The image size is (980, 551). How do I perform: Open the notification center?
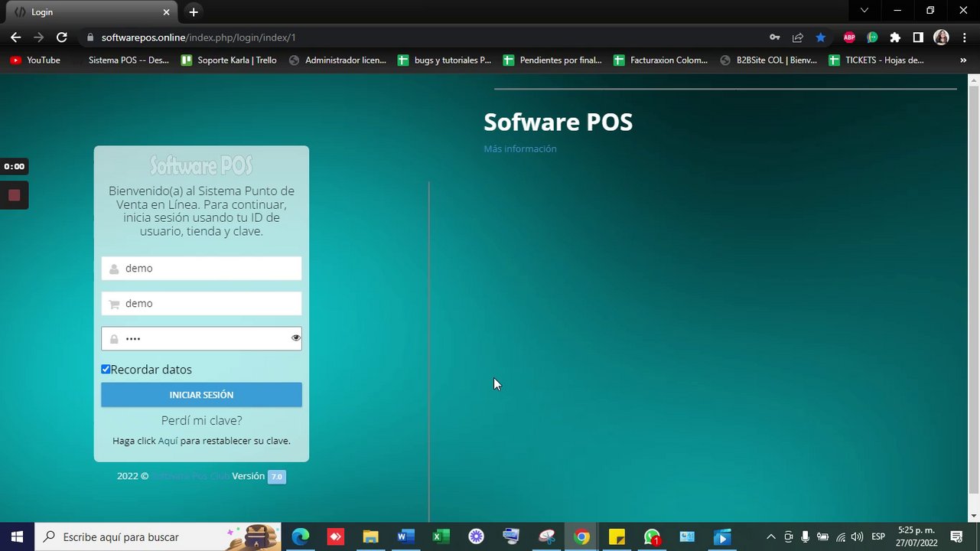tap(956, 536)
